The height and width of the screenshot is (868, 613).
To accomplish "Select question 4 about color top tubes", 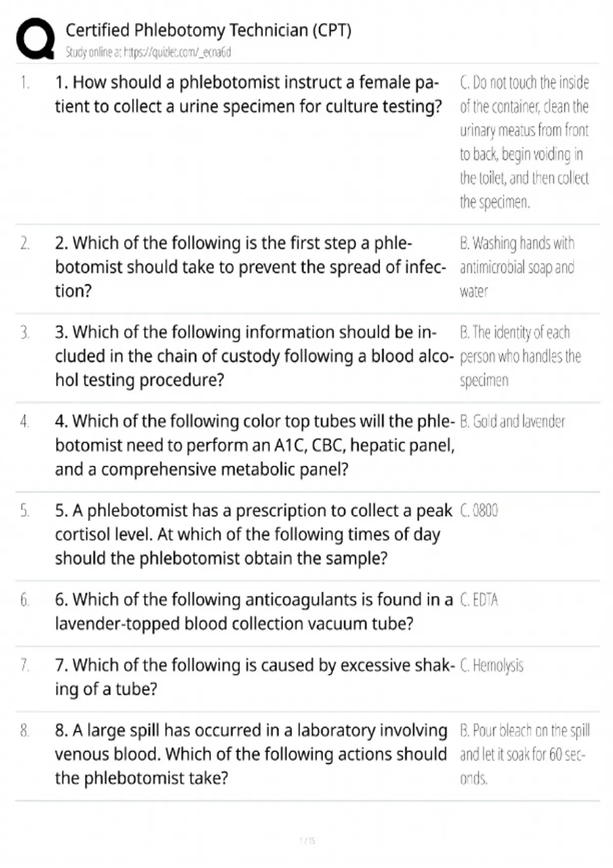I will coord(254,445).
